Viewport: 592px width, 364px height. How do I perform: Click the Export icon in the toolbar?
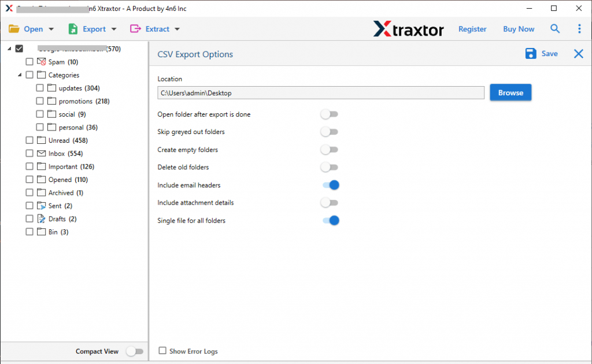coord(72,28)
